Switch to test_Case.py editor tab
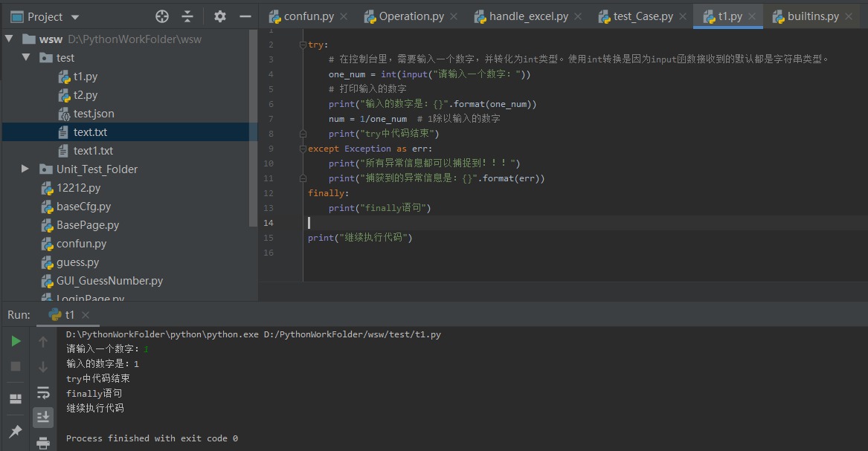The image size is (868, 451). (x=643, y=16)
